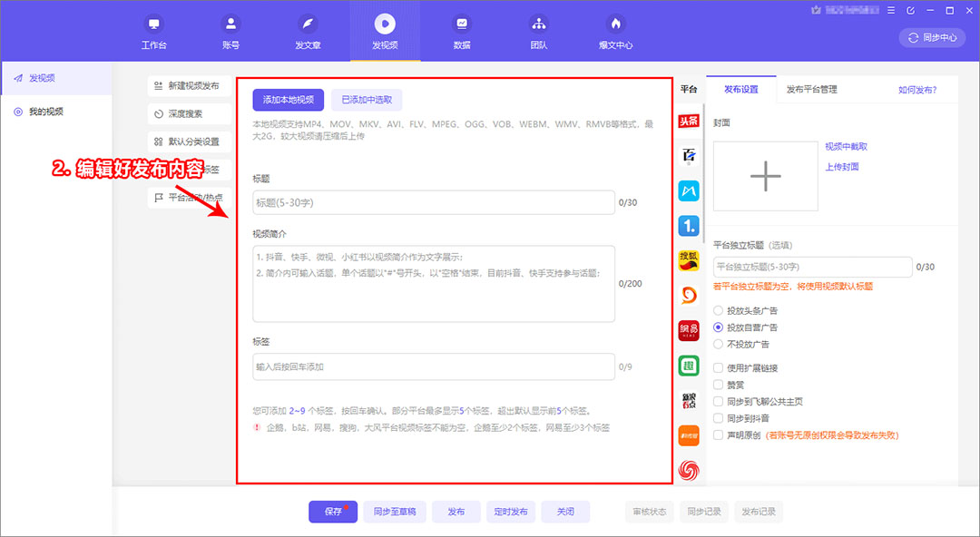This screenshot has height=537, width=980.
Task: Open 我的视频 in left sidebar
Action: point(45,112)
